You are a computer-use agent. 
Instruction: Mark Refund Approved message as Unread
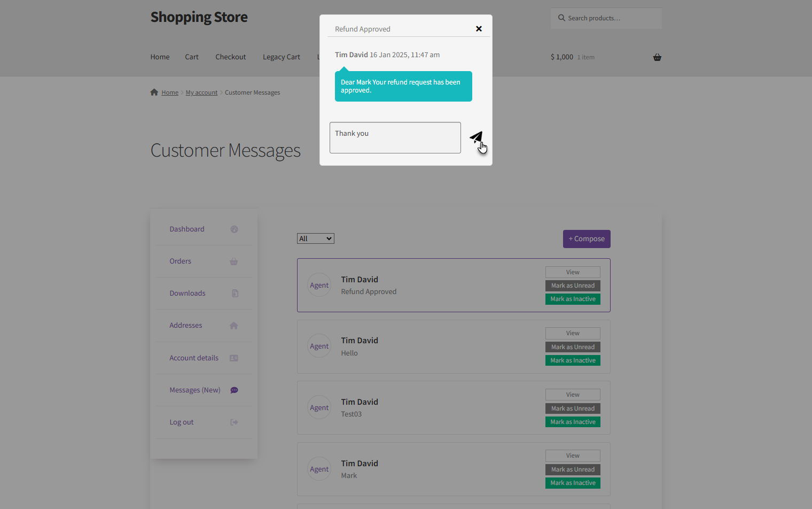point(573,286)
